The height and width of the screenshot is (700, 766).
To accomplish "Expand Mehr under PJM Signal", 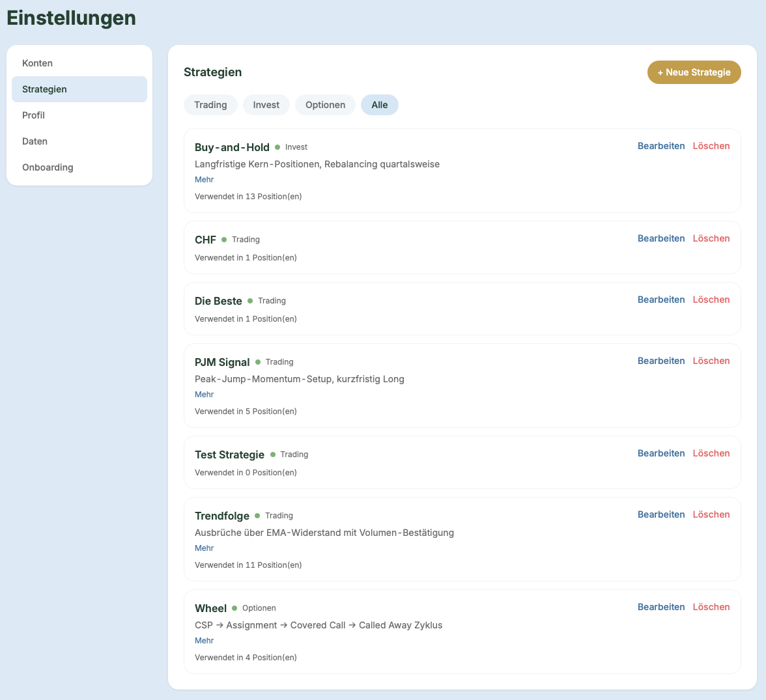I will tap(205, 394).
